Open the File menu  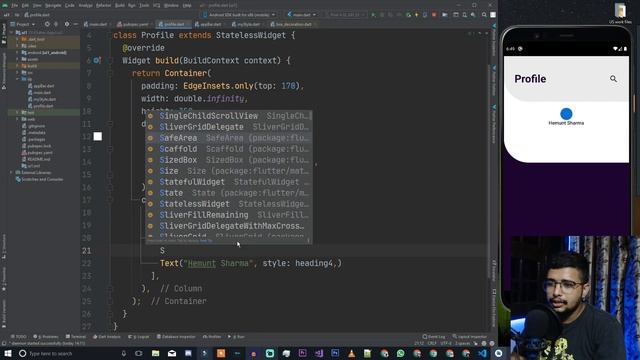14,5
